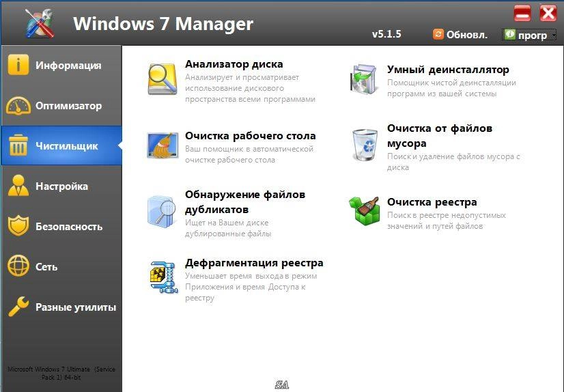Click the Обновл. update button
564x392 pixels.
[460, 35]
